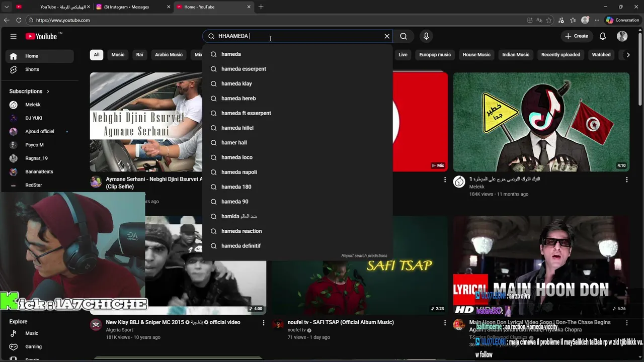This screenshot has height=362, width=644.
Task: Go back with the browser back arrow
Action: click(x=6, y=20)
